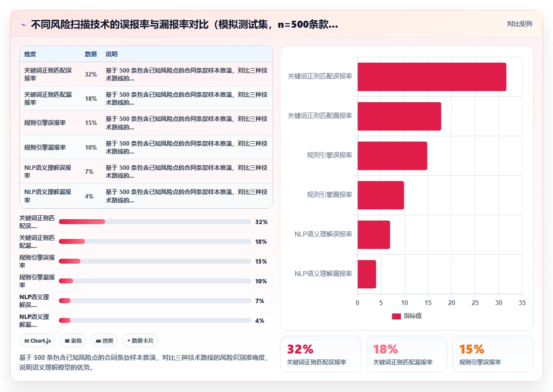The image size is (553, 392).
Task: Click the 7% NLP语义理解误 progress bar
Action: [x=155, y=301]
